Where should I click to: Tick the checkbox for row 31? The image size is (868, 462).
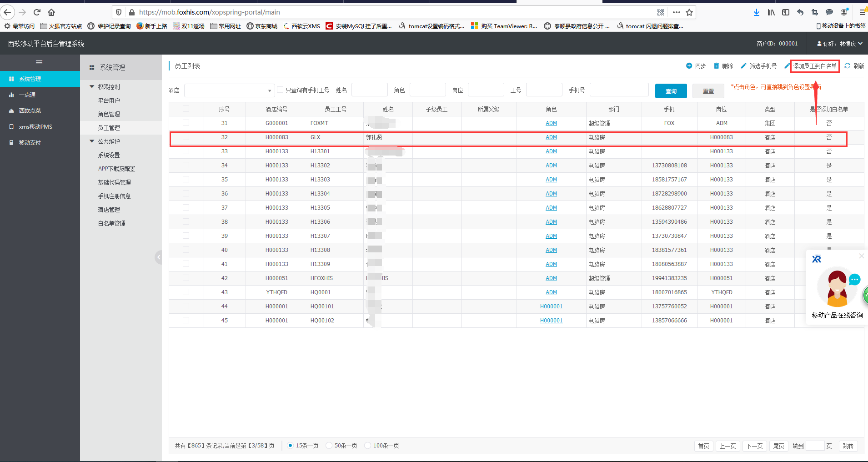[x=186, y=123]
